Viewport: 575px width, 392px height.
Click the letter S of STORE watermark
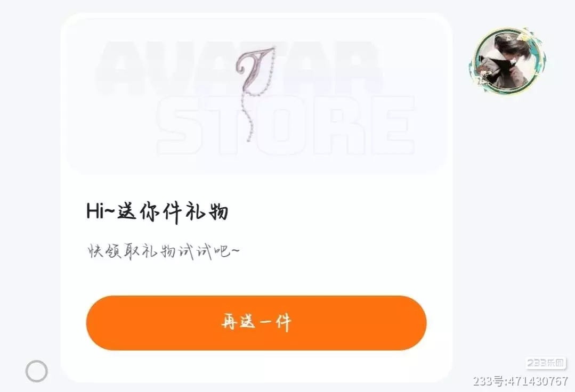(x=181, y=126)
